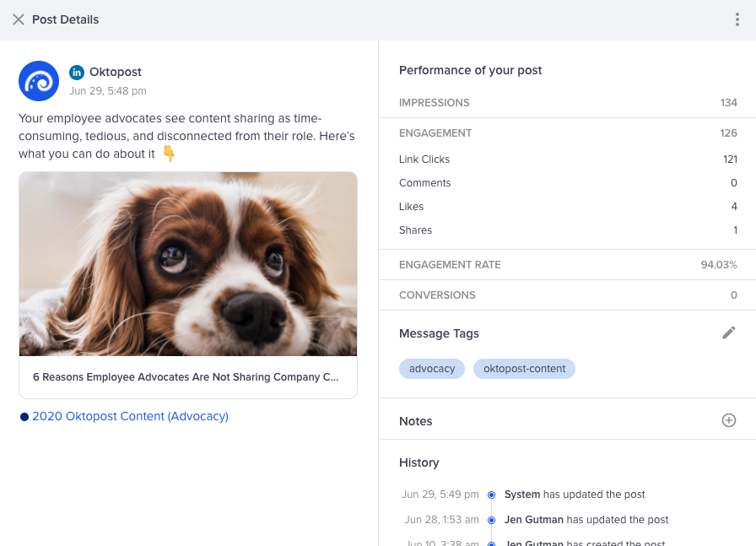Open 2020 Oktopost Content (Advocacy) campaign
The width and height of the screenshot is (756, 546).
(x=130, y=416)
